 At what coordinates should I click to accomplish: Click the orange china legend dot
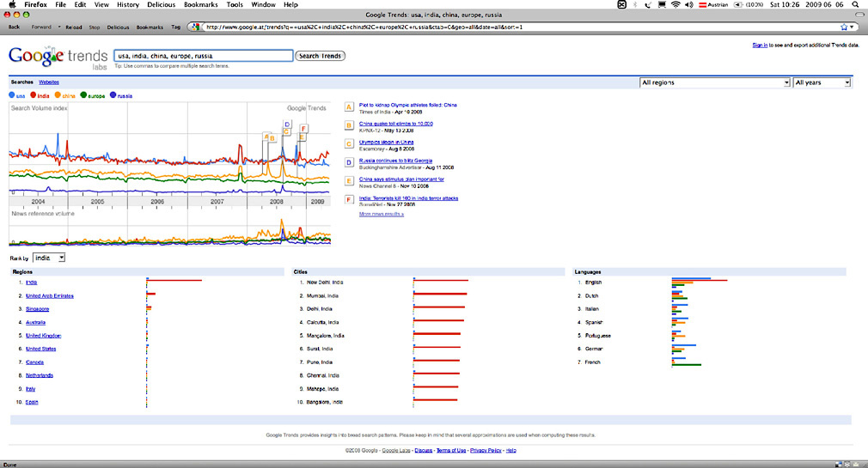pyautogui.click(x=58, y=96)
